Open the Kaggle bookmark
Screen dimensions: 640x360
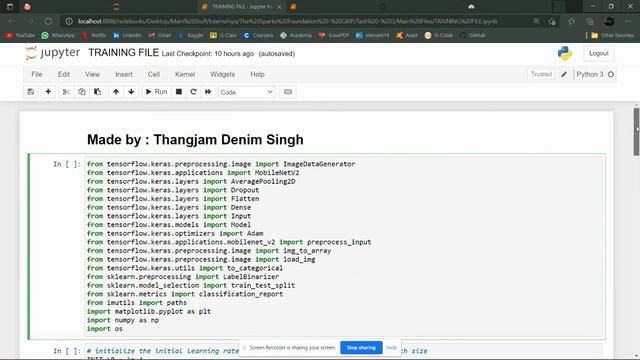191,36
